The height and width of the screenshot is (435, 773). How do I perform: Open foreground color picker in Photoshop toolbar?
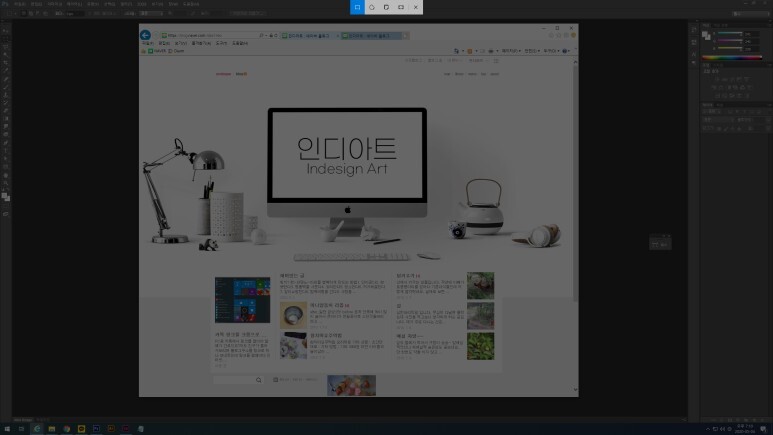coord(4,196)
